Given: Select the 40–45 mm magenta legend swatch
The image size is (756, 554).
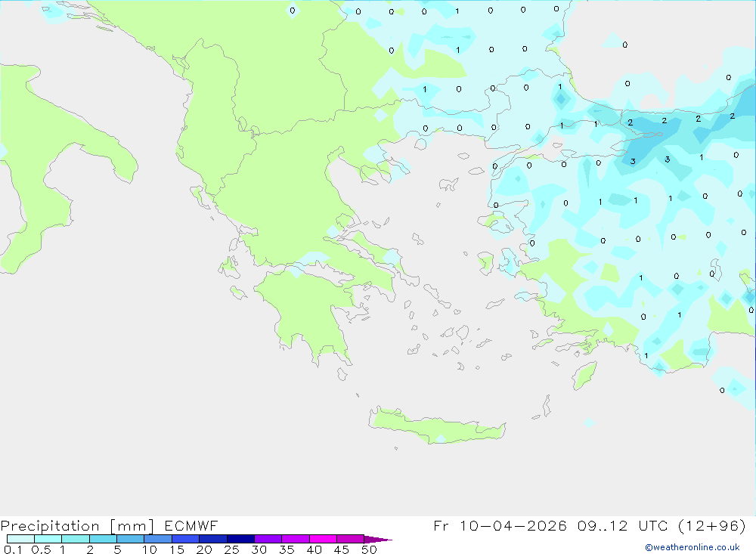Looking at the screenshot, I should (x=323, y=539).
